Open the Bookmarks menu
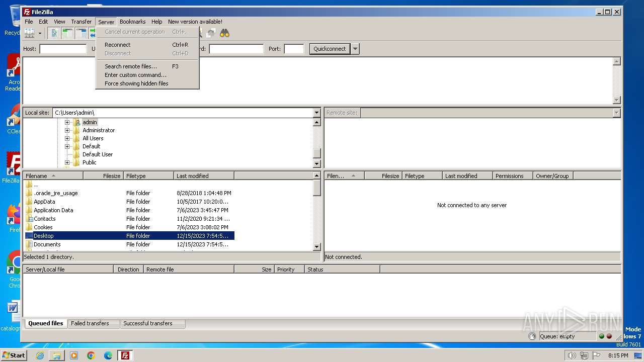This screenshot has height=362, width=644. click(132, 22)
